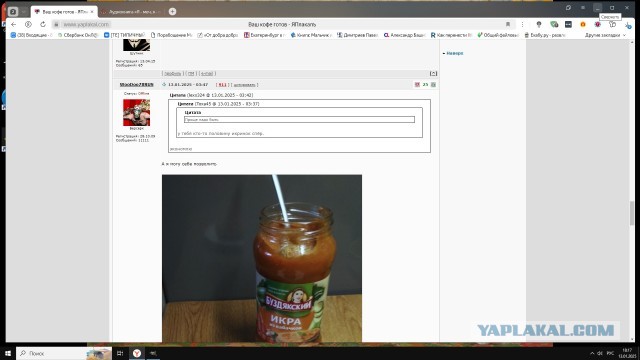
Task: Click the 'PM' link under the first post
Action: tap(191, 73)
